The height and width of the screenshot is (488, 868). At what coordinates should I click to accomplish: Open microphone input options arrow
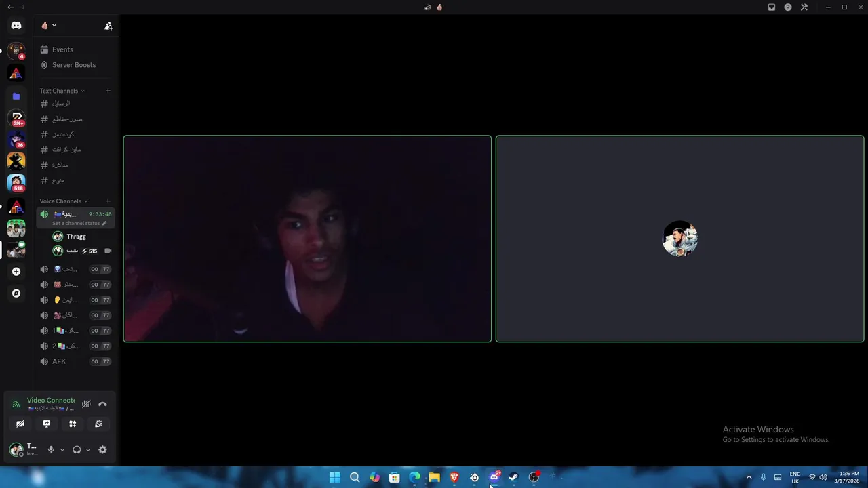click(x=62, y=449)
